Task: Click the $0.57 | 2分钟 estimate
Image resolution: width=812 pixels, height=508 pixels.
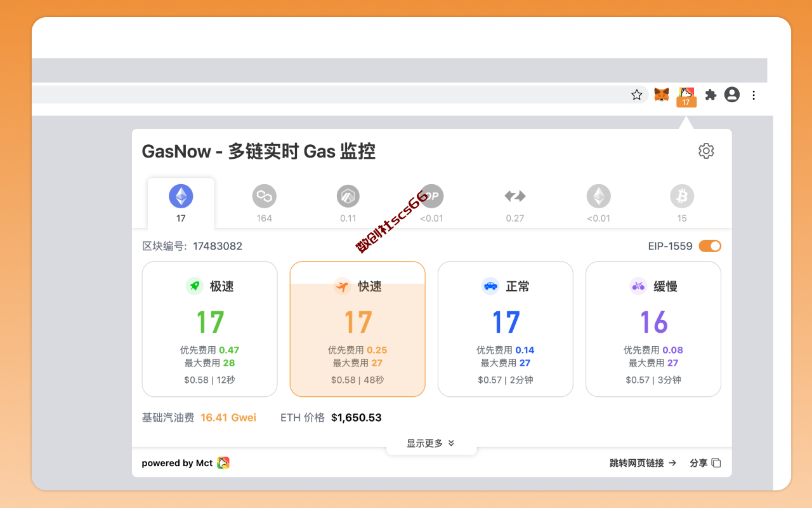Action: [x=506, y=380]
